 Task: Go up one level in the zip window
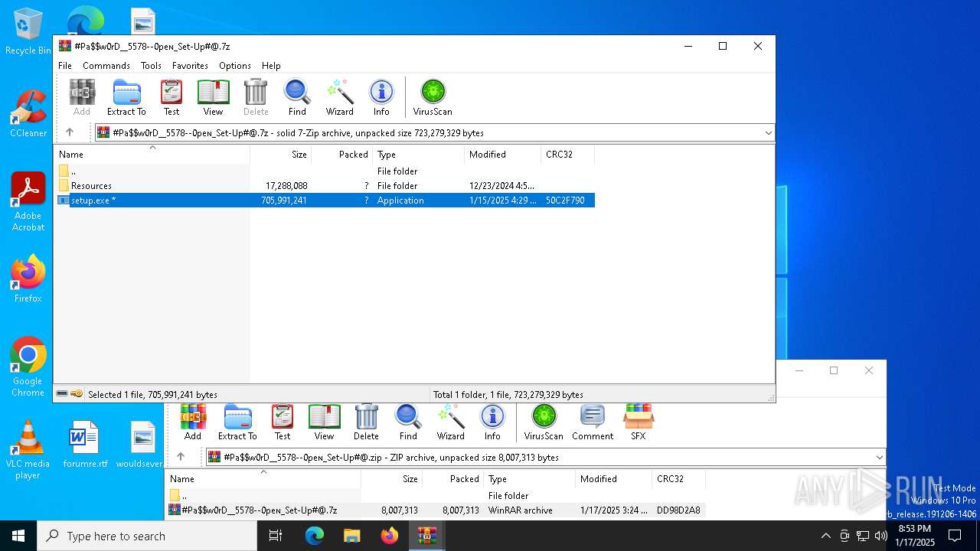[181, 457]
